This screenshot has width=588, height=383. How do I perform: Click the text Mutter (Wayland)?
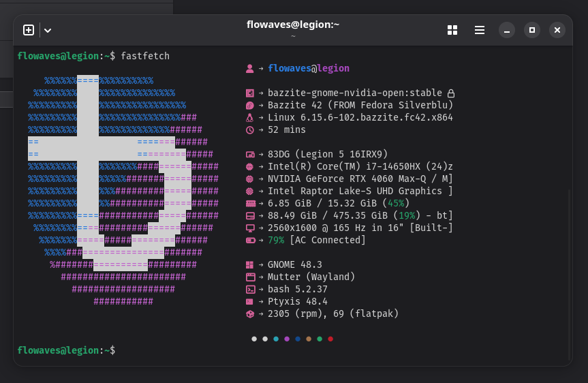[x=311, y=277]
